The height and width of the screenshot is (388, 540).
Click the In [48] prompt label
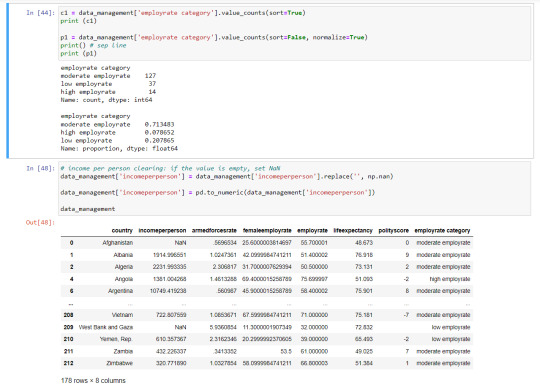click(40, 168)
